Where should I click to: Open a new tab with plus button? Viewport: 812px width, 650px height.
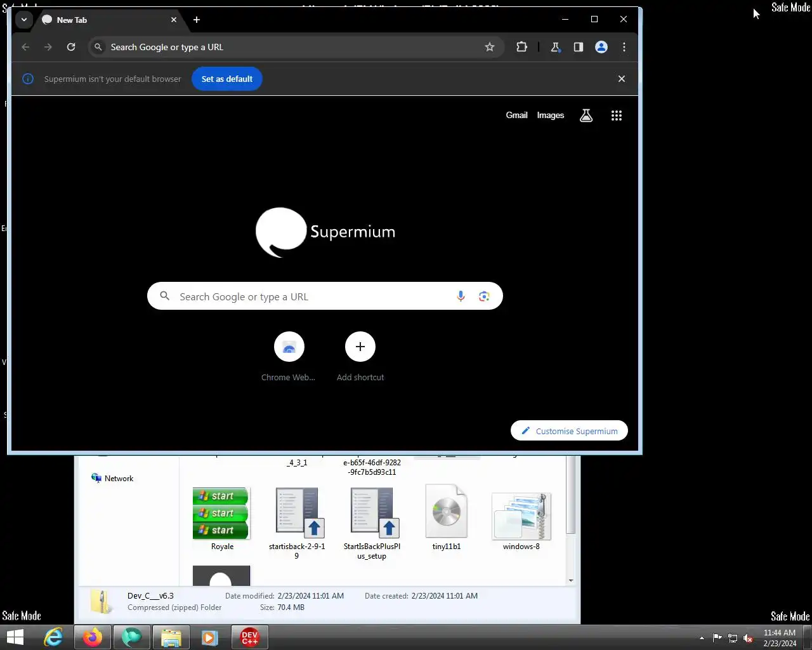[197, 20]
